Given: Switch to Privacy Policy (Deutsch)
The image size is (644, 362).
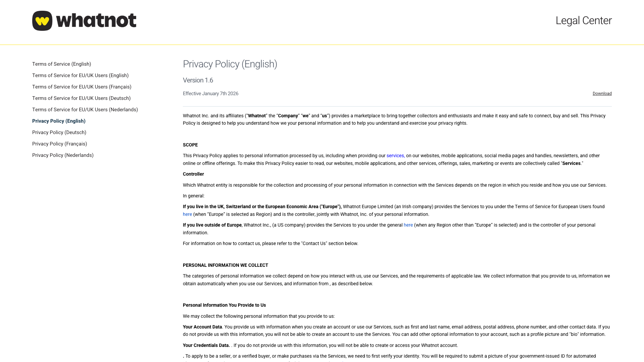Looking at the screenshot, I should pyautogui.click(x=59, y=132).
